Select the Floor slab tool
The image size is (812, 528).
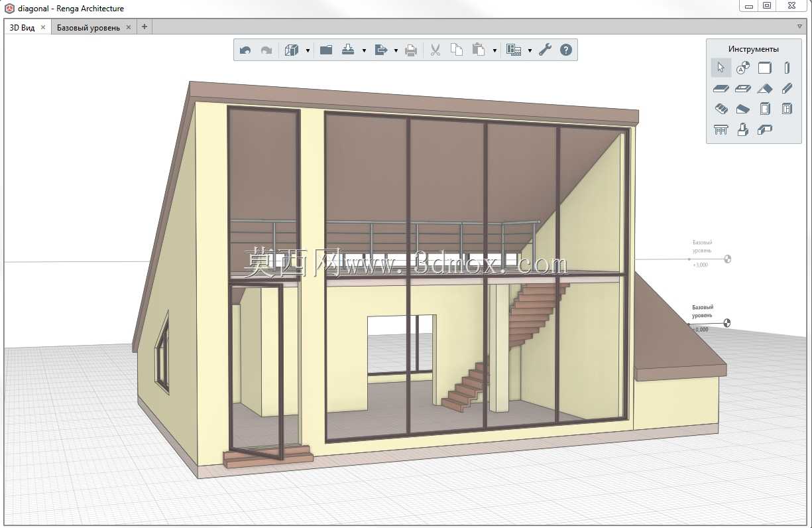tap(721, 88)
